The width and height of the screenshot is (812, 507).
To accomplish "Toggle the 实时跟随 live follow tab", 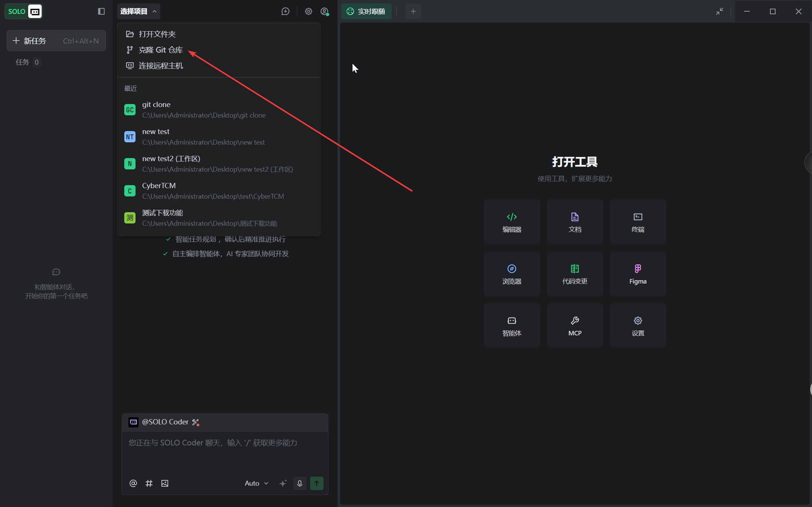I will (x=366, y=11).
